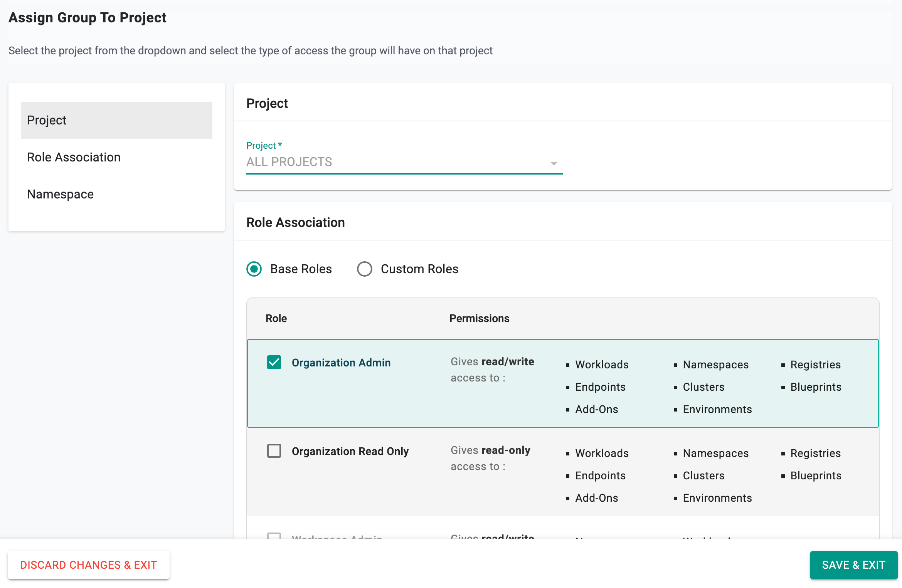Screen dimensions: 902x588
Task: Click Namespaces in Organization Read Only row
Action: click(716, 453)
